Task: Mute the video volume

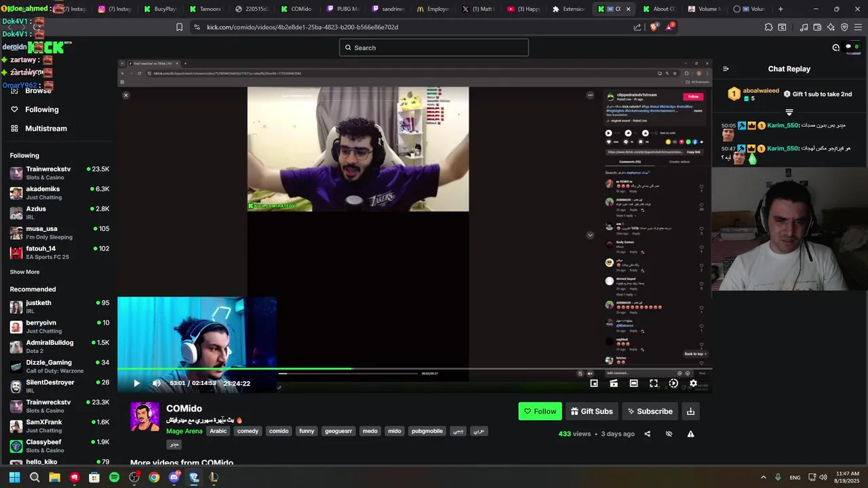Action: pyautogui.click(x=157, y=383)
